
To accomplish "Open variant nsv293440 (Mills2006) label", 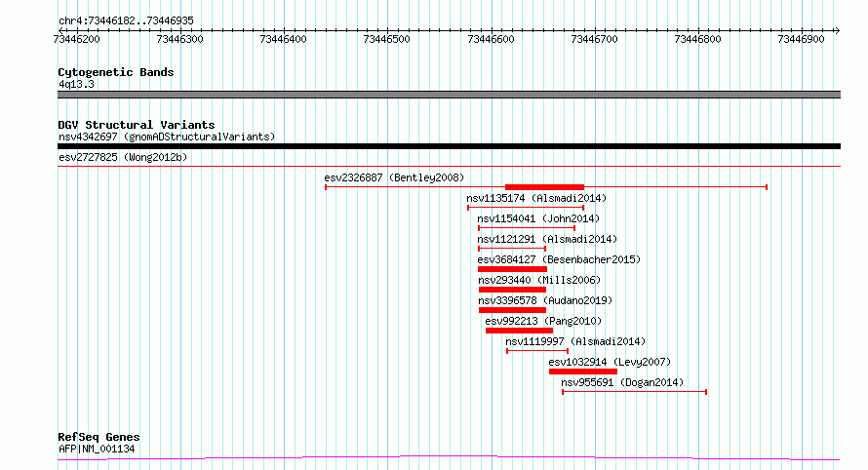I will (x=539, y=280).
